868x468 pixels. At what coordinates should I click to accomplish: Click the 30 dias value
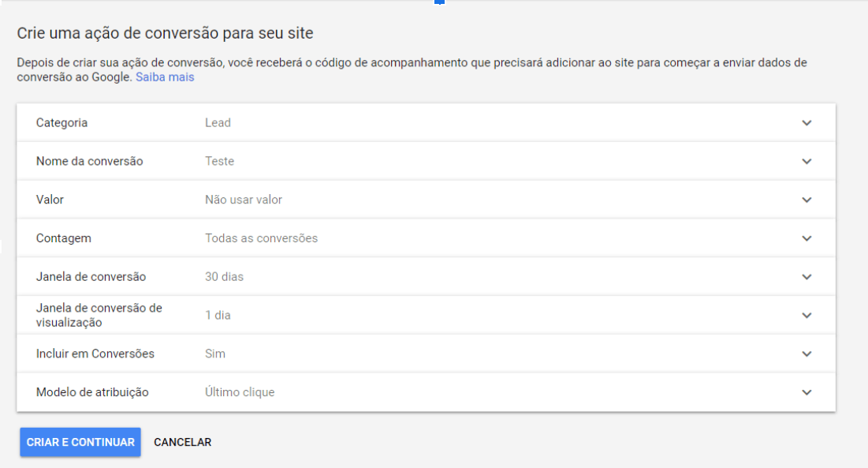(x=224, y=276)
